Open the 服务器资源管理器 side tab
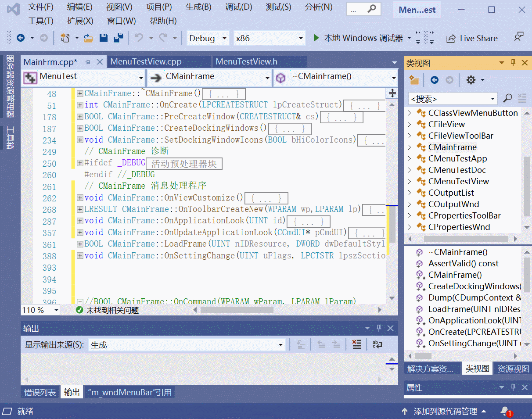The height and width of the screenshot is (419, 532). [x=11, y=86]
